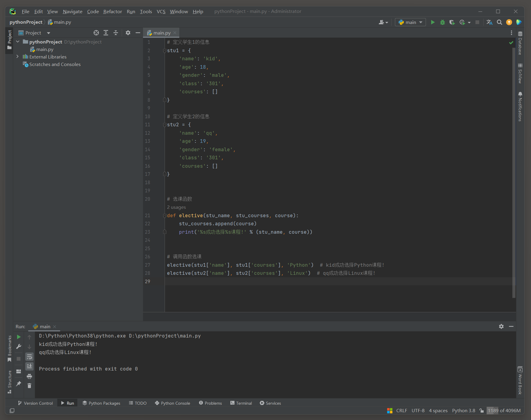Change UTF-8 file encoding

tap(418, 410)
